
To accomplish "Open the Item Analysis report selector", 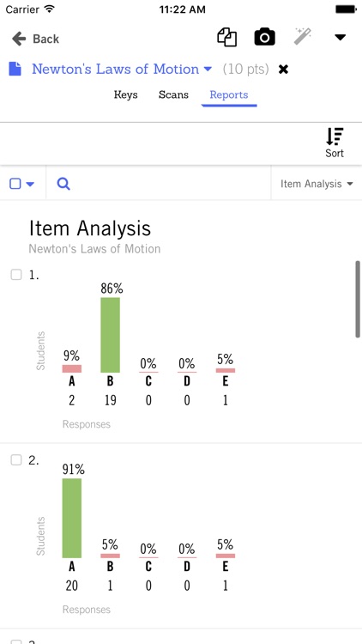I will click(x=317, y=184).
